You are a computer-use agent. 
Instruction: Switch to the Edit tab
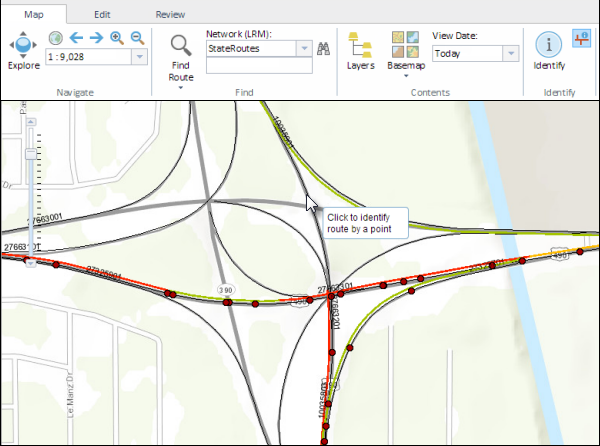tap(102, 15)
